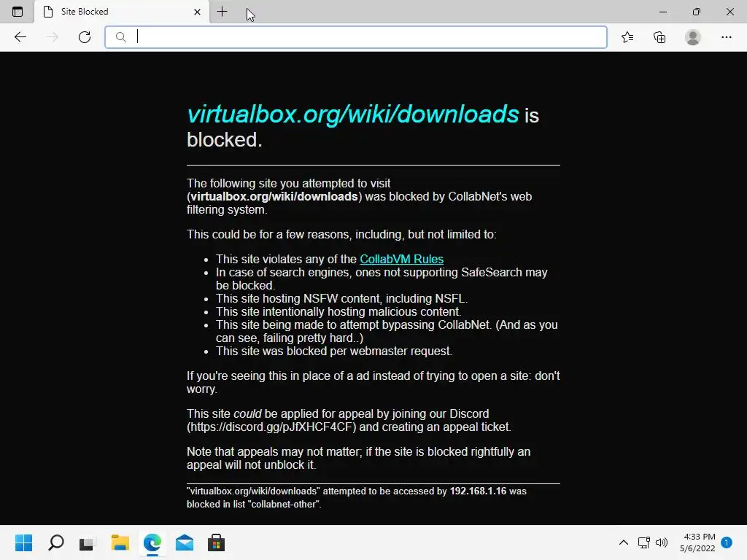Image resolution: width=747 pixels, height=560 pixels.
Task: Open the Mail app from taskbar
Action: (185, 542)
